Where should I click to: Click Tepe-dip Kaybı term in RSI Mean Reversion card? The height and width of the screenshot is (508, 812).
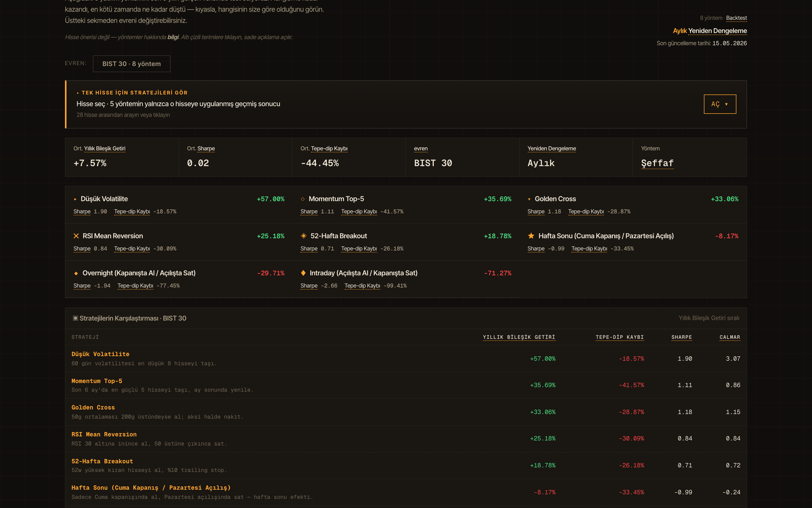pyautogui.click(x=132, y=249)
